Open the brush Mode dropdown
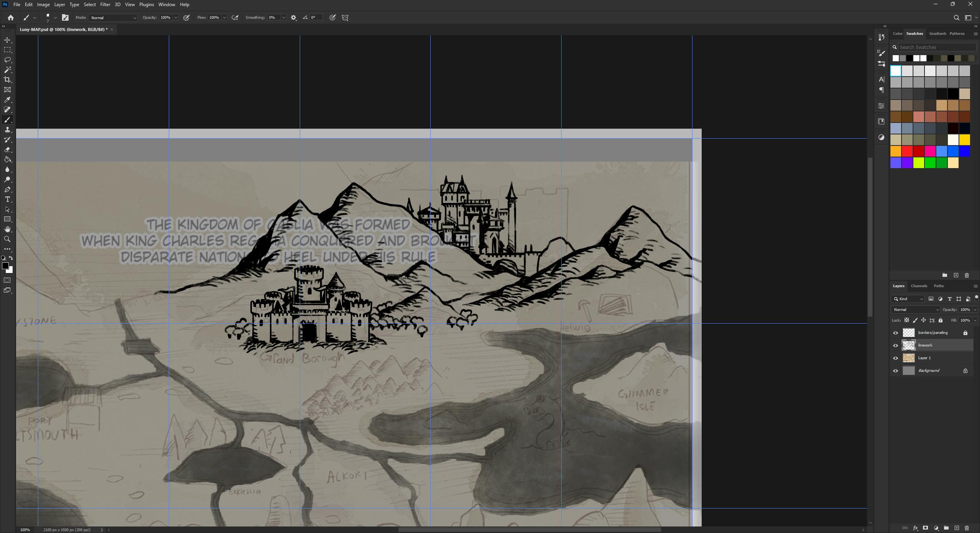Image resolution: width=980 pixels, height=533 pixels. coord(113,18)
